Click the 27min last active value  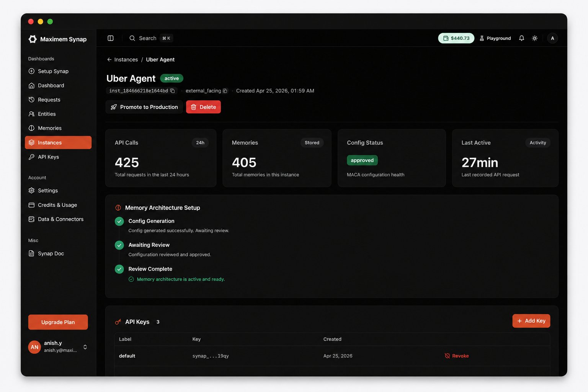coord(480,163)
